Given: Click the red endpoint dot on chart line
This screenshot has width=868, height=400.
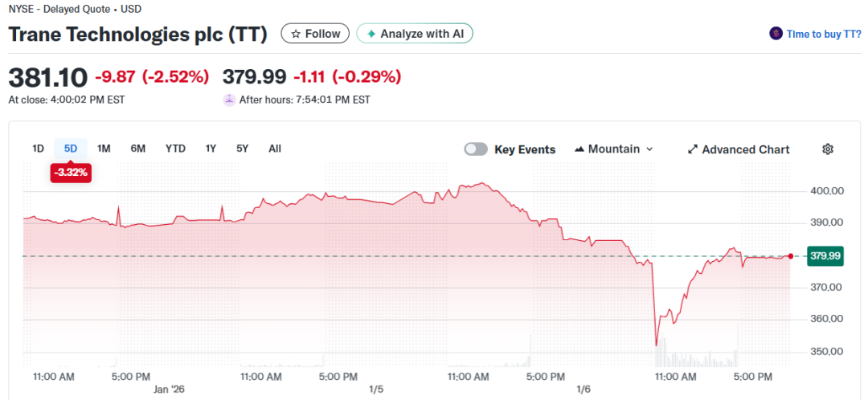Looking at the screenshot, I should coord(791,256).
